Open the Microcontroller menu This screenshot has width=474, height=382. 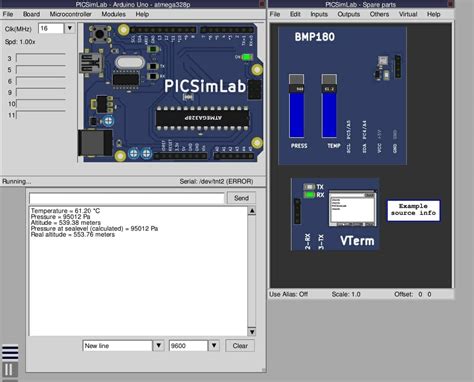pos(70,14)
